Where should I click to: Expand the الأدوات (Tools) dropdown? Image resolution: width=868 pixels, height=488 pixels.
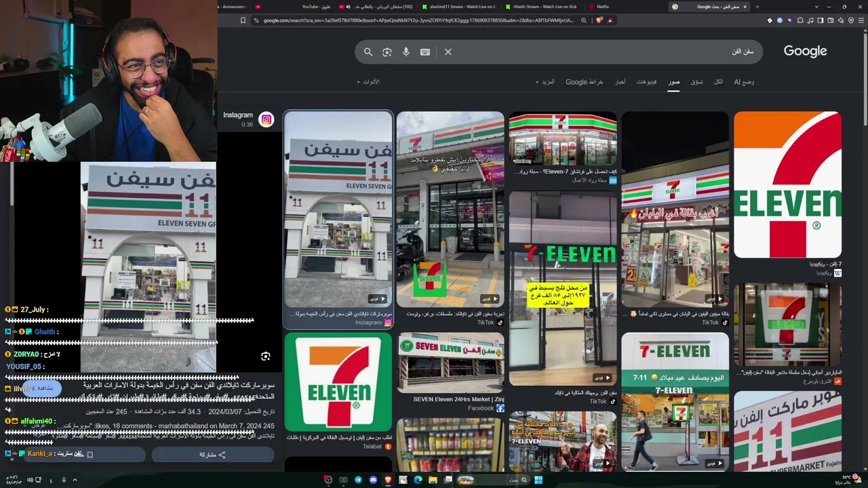click(368, 82)
